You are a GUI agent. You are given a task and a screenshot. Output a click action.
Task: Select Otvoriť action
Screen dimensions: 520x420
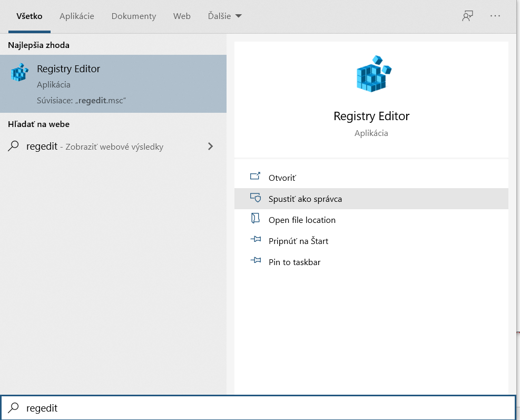coord(371,178)
